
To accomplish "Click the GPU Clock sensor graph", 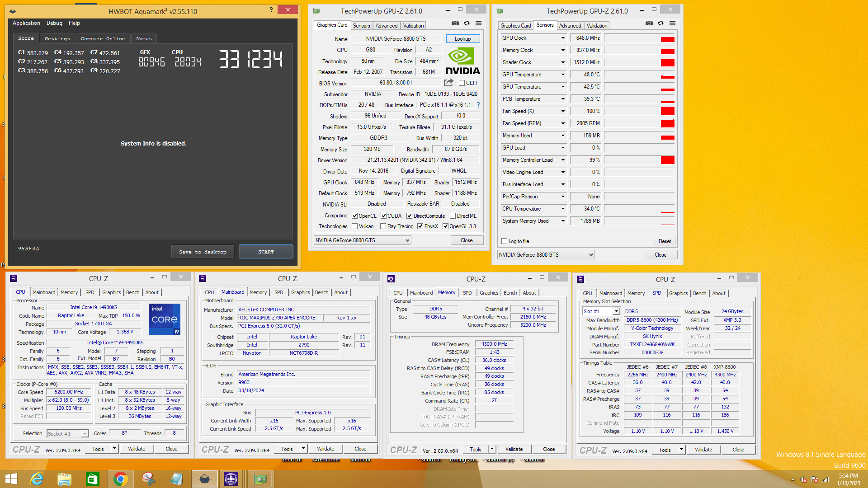I will pyautogui.click(x=639, y=38).
